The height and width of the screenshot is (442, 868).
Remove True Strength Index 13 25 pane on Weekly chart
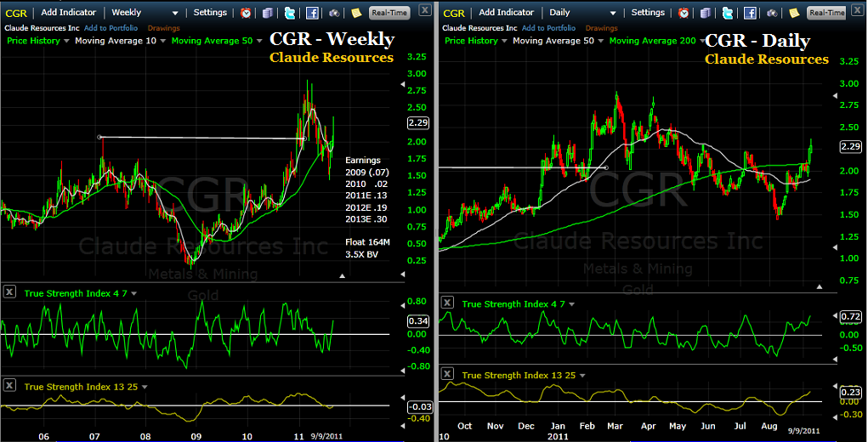click(9, 386)
